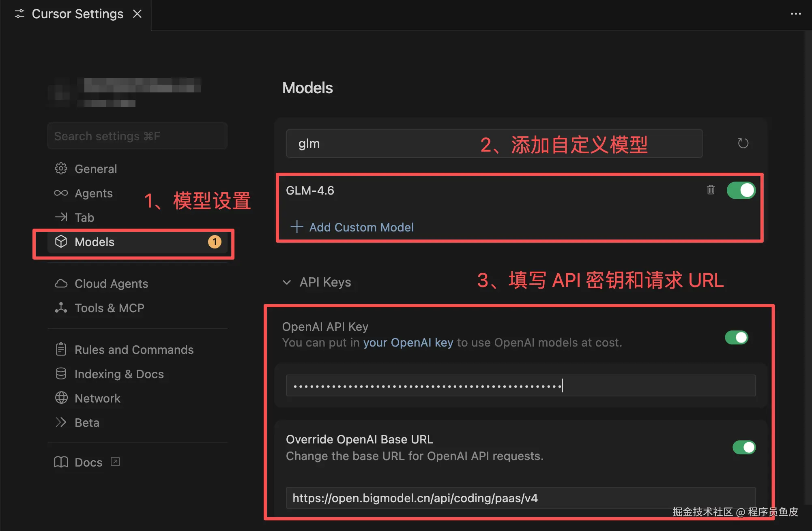
Task: Click the trash icon next to GLM-4.6
Action: point(711,190)
